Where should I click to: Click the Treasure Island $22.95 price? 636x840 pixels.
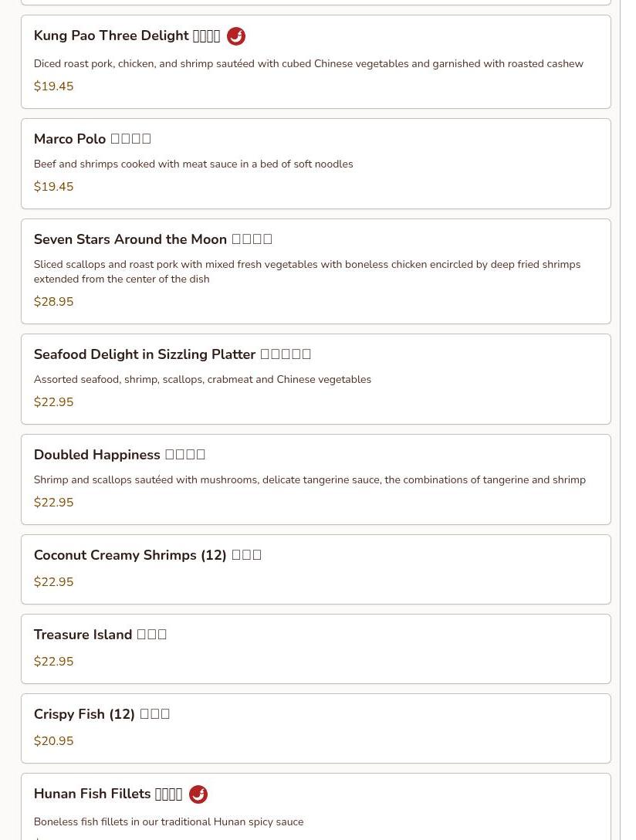tap(53, 662)
